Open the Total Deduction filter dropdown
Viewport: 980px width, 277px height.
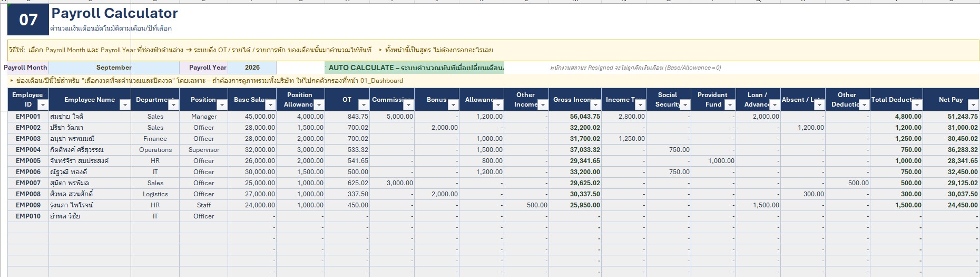click(x=917, y=105)
